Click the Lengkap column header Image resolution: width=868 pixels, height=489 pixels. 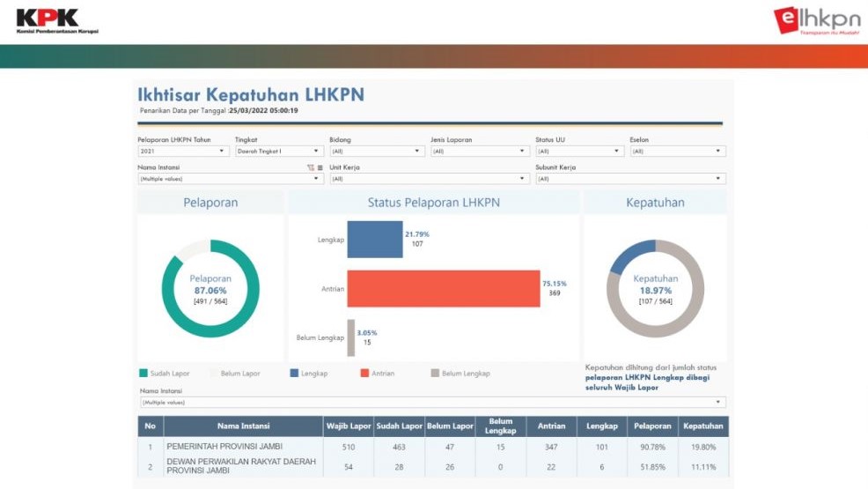coord(602,426)
